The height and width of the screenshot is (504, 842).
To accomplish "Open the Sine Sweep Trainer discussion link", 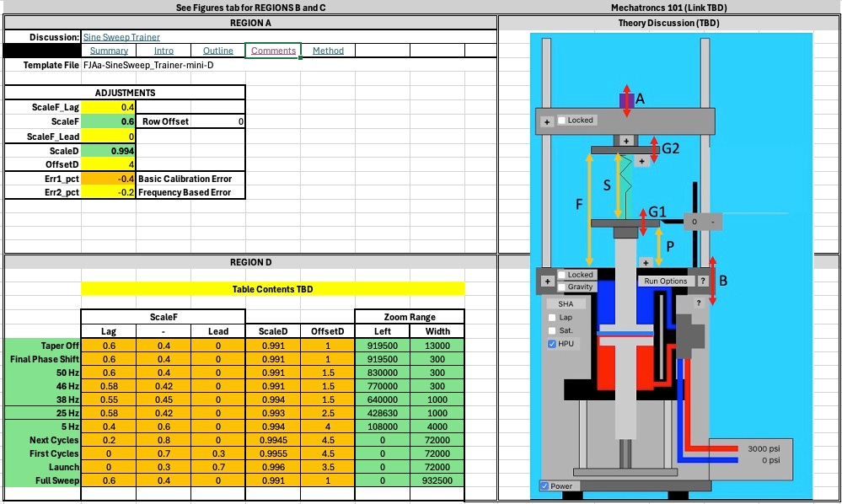I will pyautogui.click(x=121, y=37).
